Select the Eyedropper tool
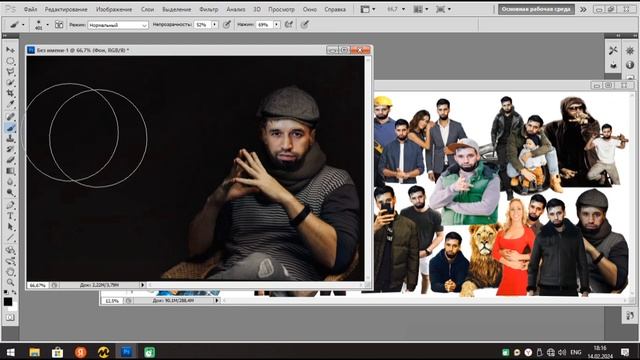Screen dimensions: 640x360 click(x=10, y=105)
